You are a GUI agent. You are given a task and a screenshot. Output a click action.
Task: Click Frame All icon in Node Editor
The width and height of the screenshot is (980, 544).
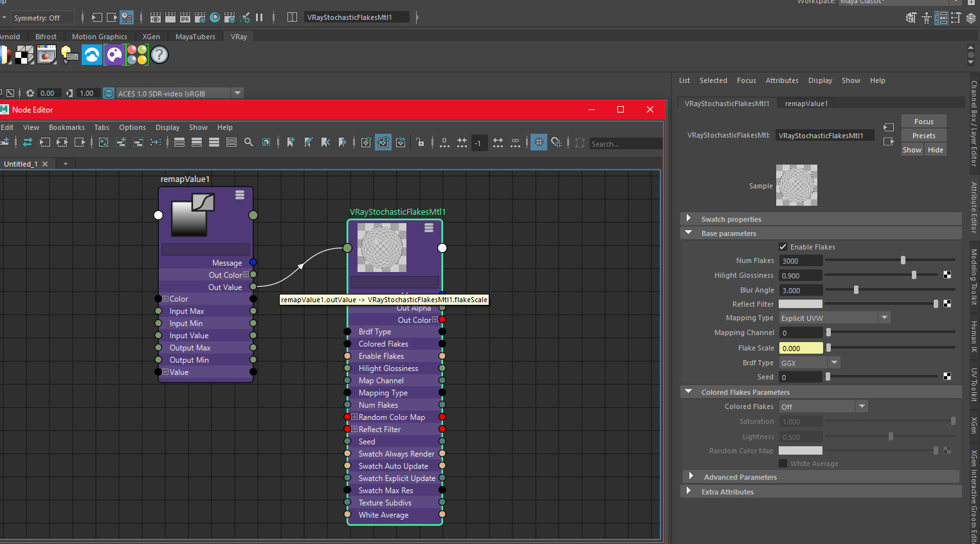click(104, 143)
